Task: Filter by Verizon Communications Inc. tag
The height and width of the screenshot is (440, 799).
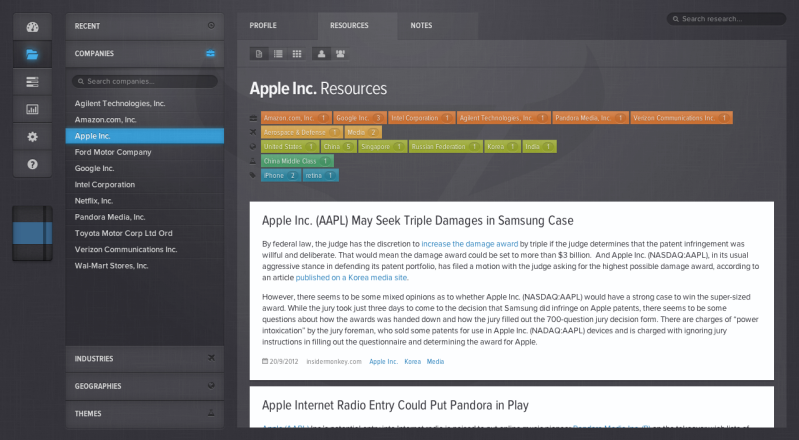Action: (681, 118)
